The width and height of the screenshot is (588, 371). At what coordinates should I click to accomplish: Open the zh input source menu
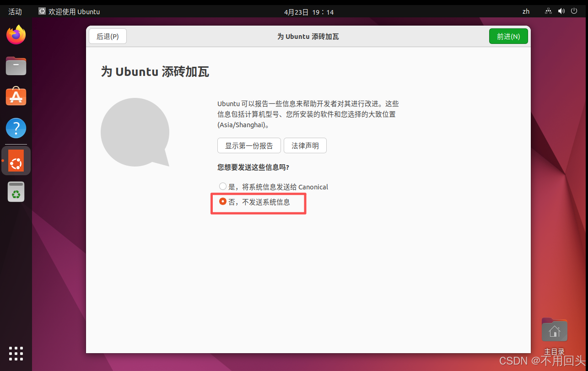526,11
